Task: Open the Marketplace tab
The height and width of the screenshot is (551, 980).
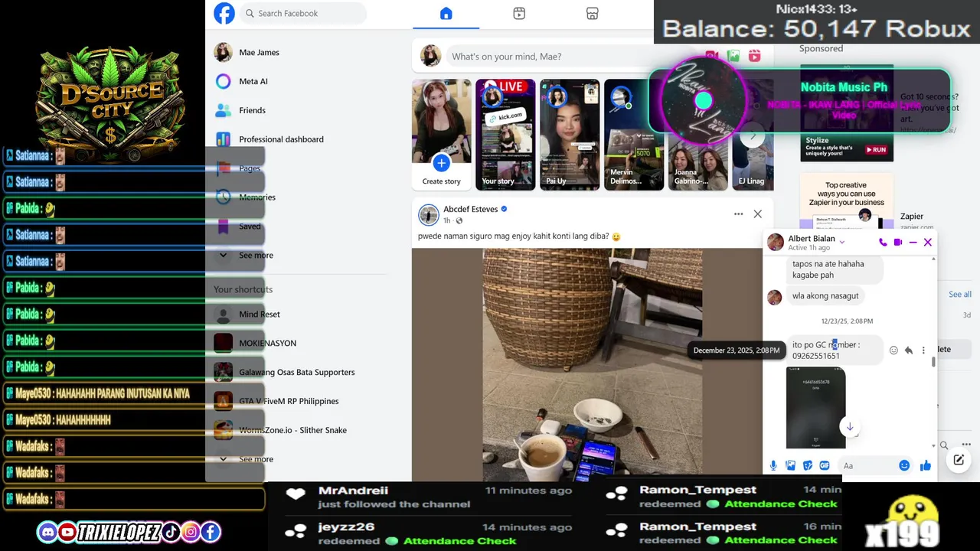Action: (x=592, y=14)
